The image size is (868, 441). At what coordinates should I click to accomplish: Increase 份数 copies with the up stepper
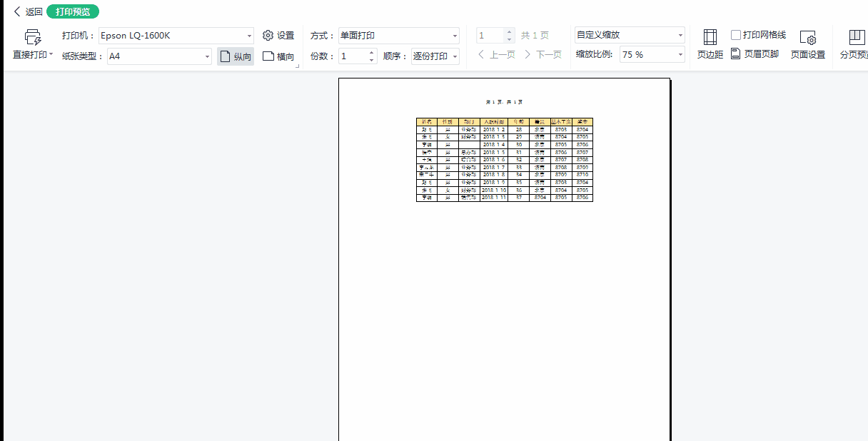coord(370,51)
